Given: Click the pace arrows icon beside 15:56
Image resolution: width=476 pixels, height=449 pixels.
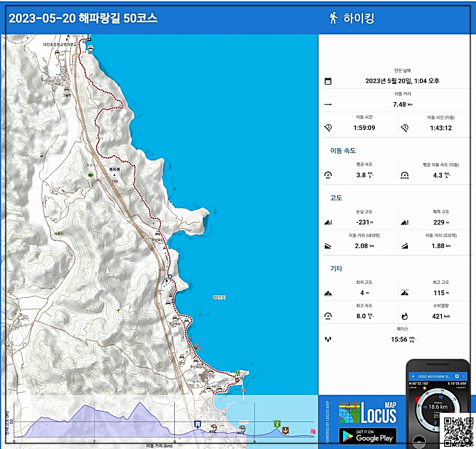Looking at the screenshot, I should 328,339.
